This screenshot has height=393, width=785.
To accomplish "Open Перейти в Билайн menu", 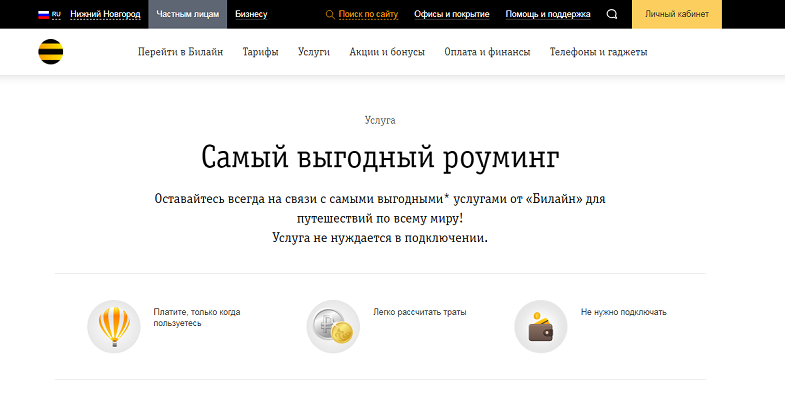I will point(180,52).
